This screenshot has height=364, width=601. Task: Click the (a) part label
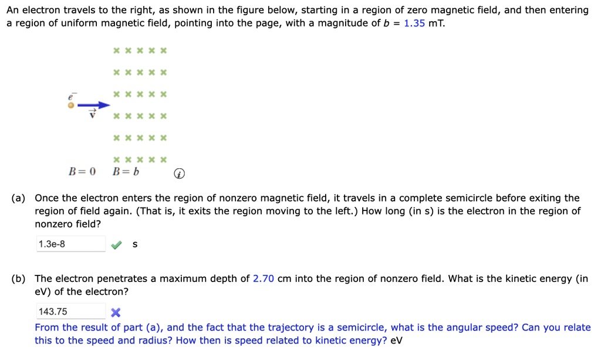point(18,198)
